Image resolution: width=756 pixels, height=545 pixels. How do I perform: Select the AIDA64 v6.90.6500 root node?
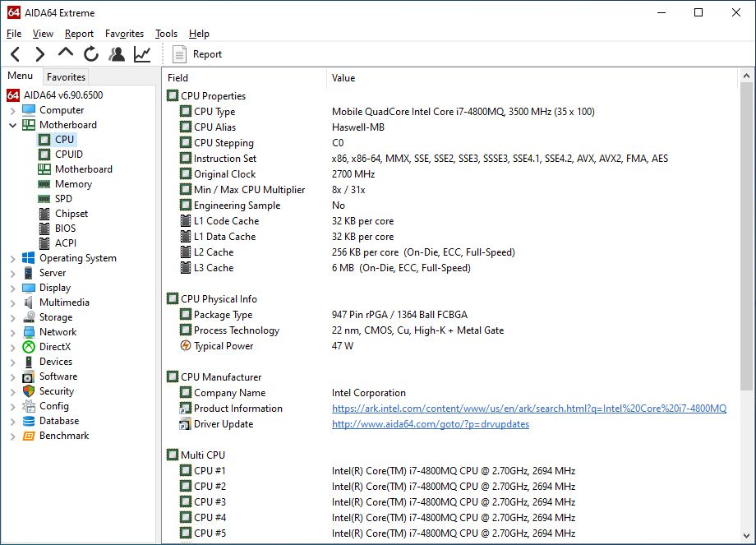click(63, 95)
